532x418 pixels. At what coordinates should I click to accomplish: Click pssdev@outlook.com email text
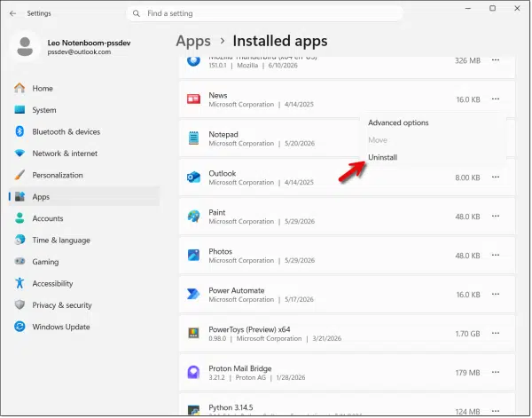point(79,52)
